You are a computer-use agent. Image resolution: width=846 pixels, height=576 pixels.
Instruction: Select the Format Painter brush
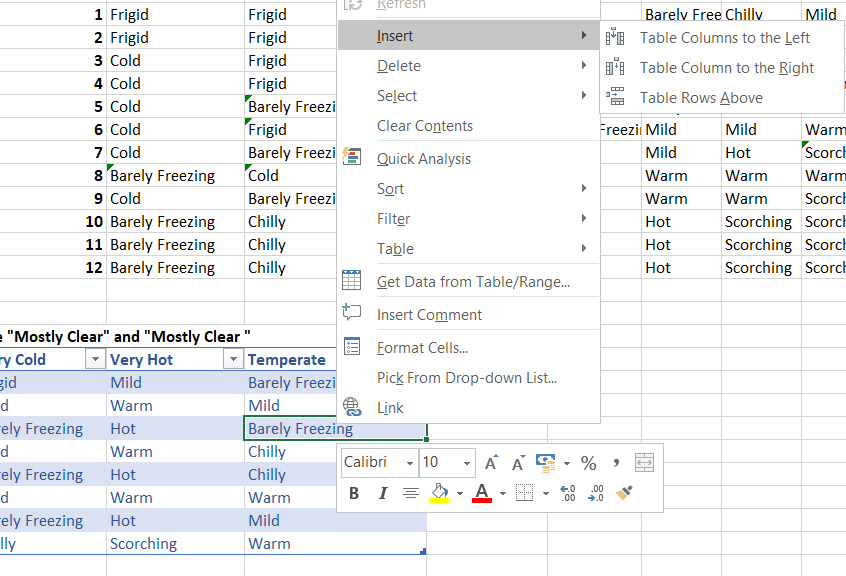click(x=621, y=491)
